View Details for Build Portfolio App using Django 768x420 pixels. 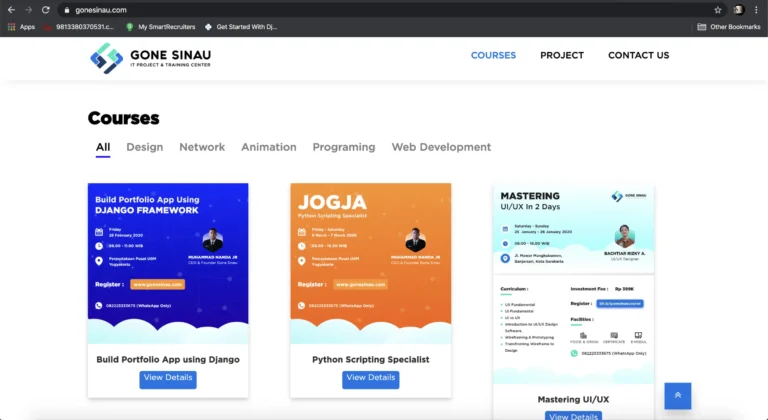pyautogui.click(x=168, y=379)
